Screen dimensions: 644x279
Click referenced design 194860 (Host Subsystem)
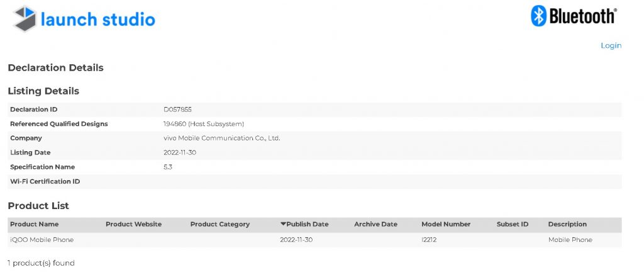pos(204,124)
